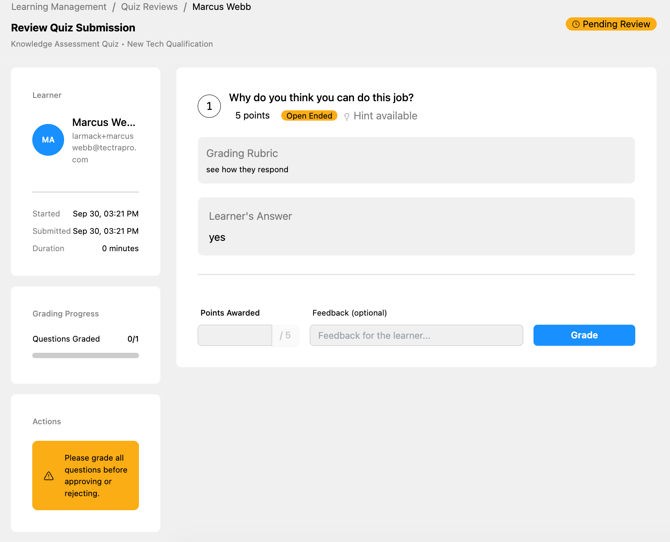The image size is (670, 542).
Task: Open Learning Management breadcrumb link
Action: coord(59,7)
